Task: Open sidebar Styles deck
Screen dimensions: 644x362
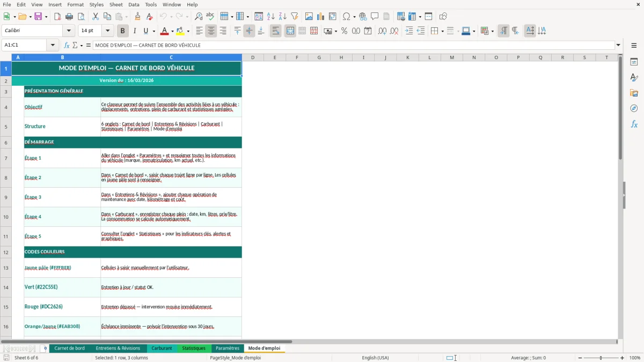Action: click(634, 77)
